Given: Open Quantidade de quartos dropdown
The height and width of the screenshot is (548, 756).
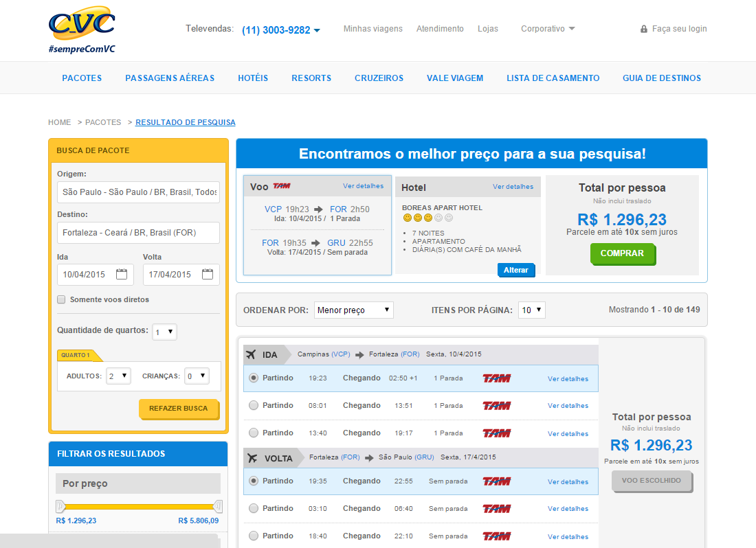Looking at the screenshot, I should coord(164,332).
